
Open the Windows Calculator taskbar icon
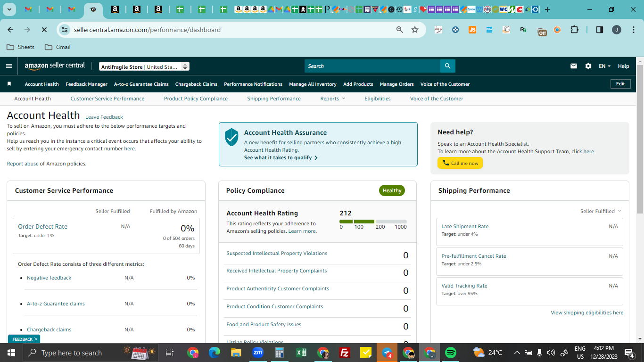point(280,353)
